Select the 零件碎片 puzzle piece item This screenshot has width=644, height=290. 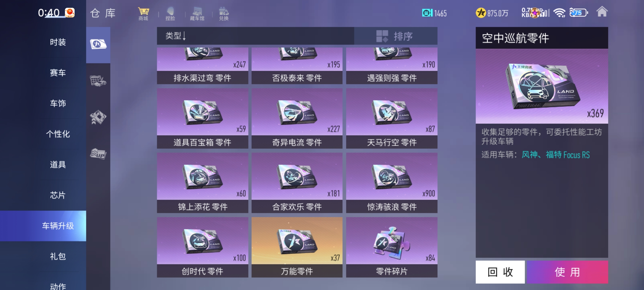pyautogui.click(x=392, y=247)
